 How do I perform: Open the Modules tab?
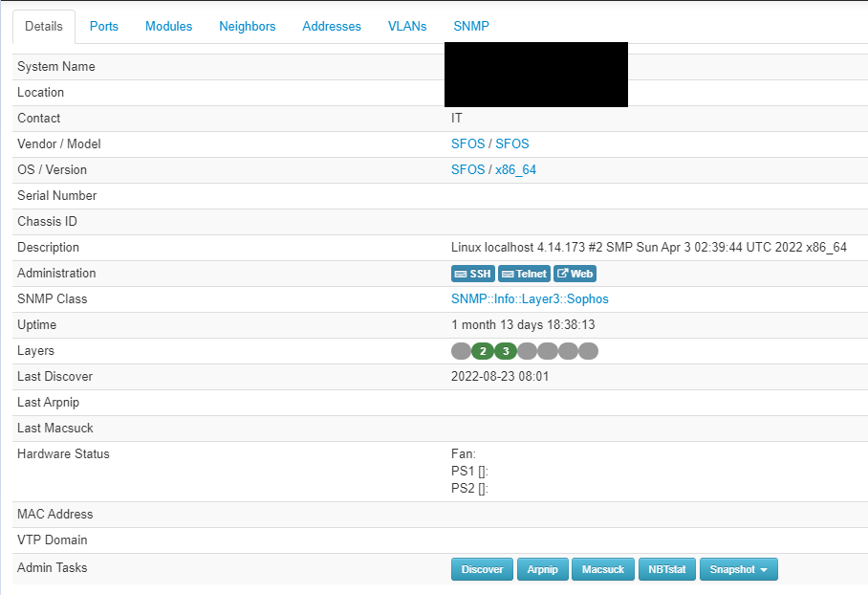168,26
